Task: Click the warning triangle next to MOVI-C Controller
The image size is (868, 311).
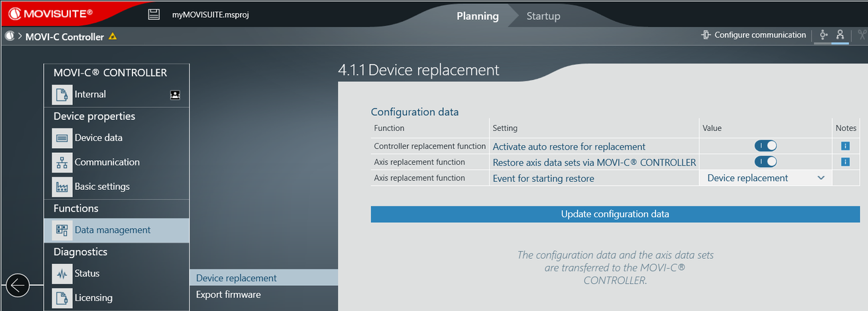Action: [x=113, y=37]
